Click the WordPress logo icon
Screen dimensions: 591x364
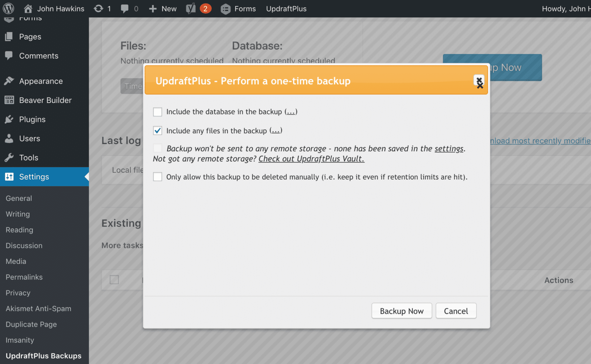(x=8, y=8)
